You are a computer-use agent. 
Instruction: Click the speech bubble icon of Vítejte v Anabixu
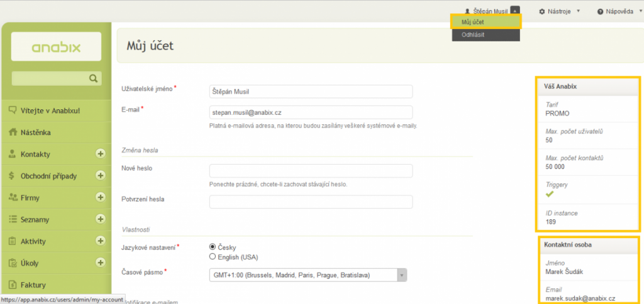pos(13,111)
